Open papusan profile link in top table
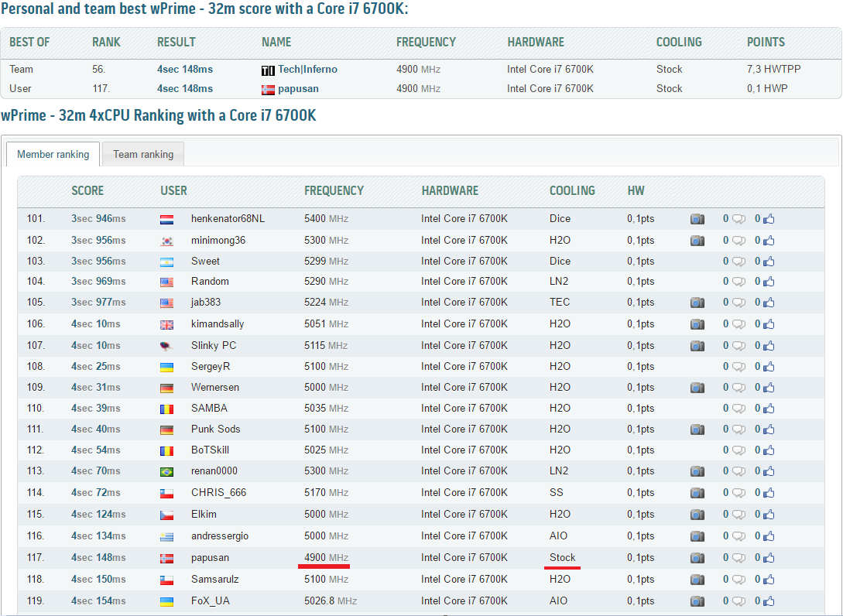 click(x=298, y=89)
